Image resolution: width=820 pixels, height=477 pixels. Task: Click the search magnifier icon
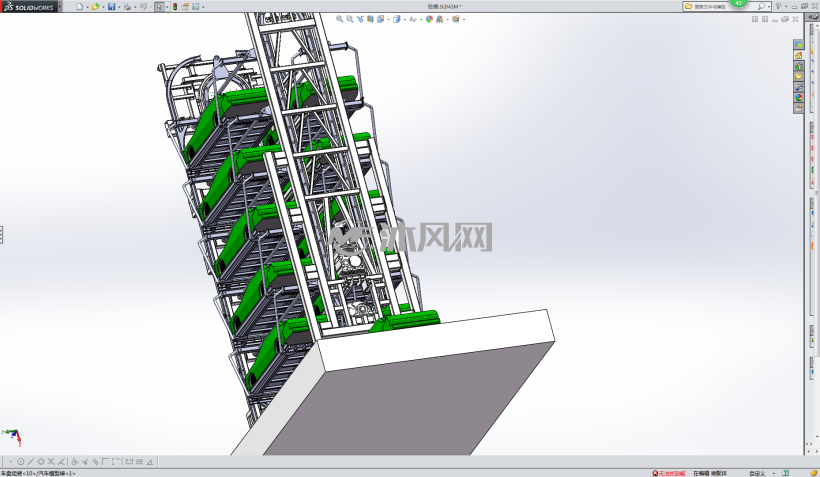[x=761, y=6]
